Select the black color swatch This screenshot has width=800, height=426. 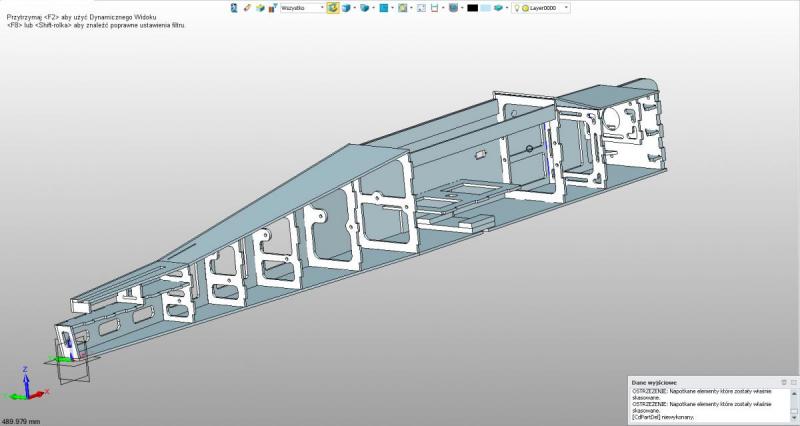point(472,7)
